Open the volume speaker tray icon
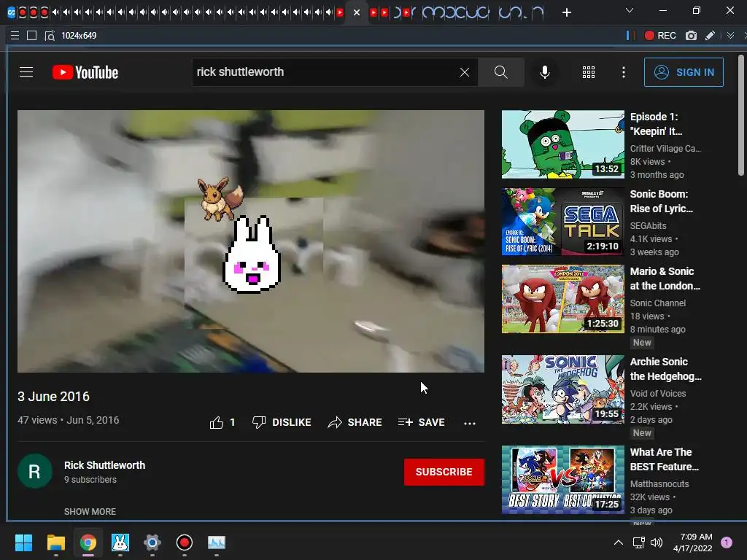The height and width of the screenshot is (560, 747). tap(657, 542)
